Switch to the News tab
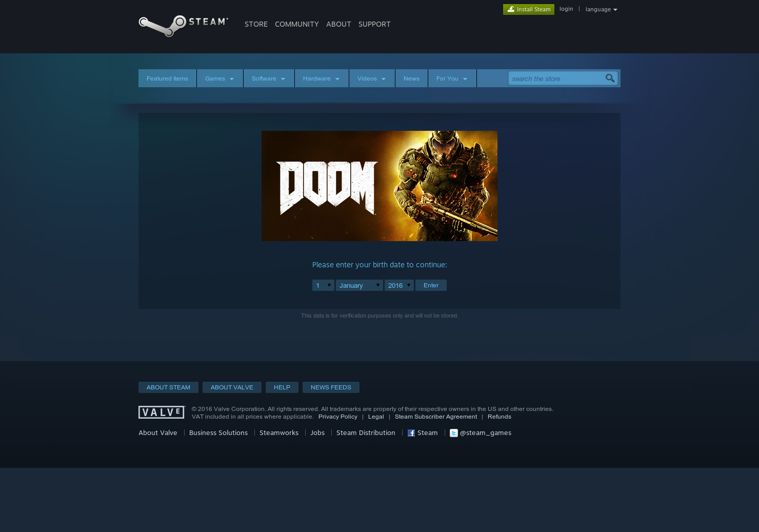Image resolution: width=759 pixels, height=532 pixels. (x=411, y=78)
